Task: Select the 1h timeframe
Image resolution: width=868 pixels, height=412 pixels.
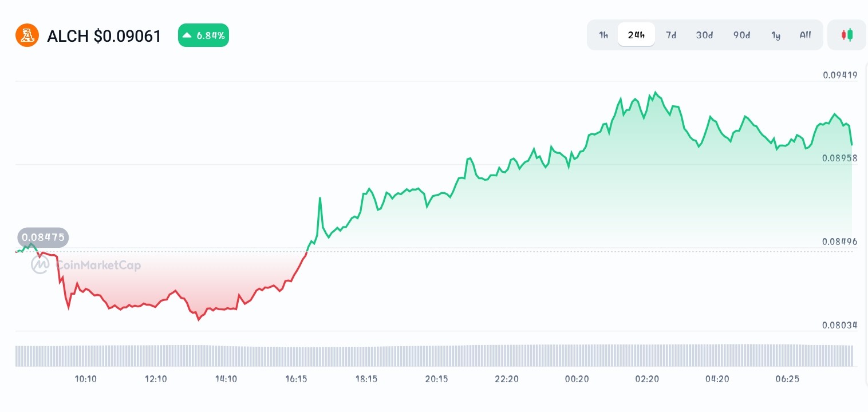Action: 603,35
